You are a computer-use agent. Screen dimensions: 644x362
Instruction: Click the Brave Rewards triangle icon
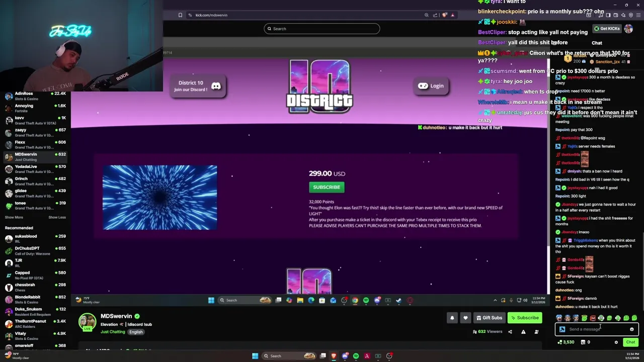click(452, 15)
